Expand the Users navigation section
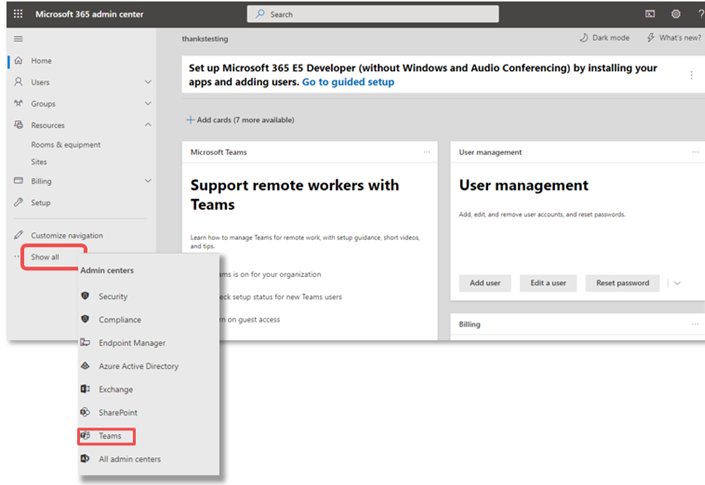The image size is (705, 485). [148, 82]
